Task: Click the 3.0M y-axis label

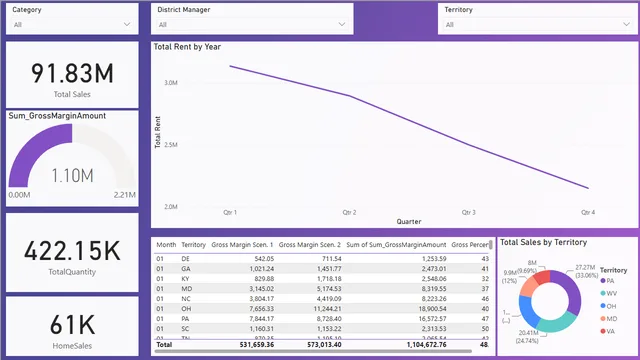Action: [171, 83]
